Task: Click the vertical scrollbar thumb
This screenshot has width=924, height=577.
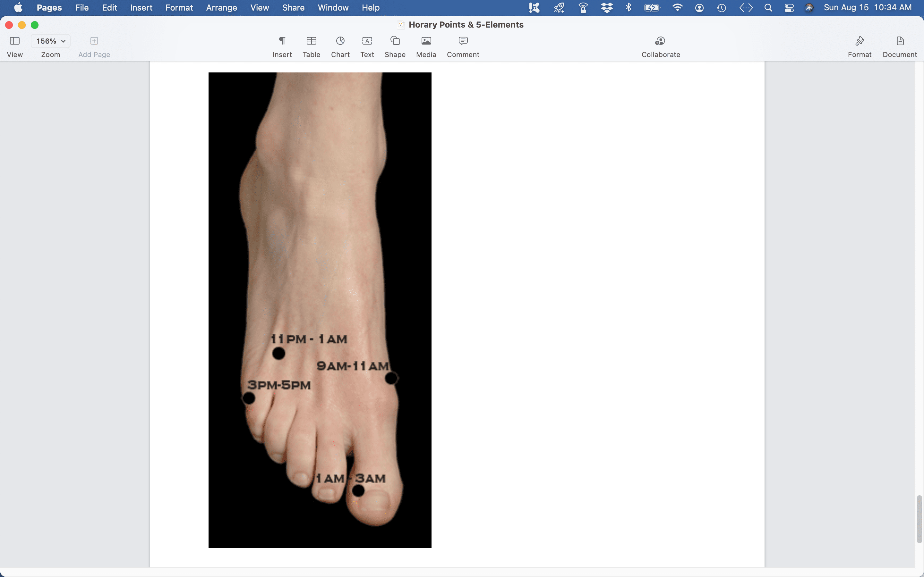Action: click(919, 519)
